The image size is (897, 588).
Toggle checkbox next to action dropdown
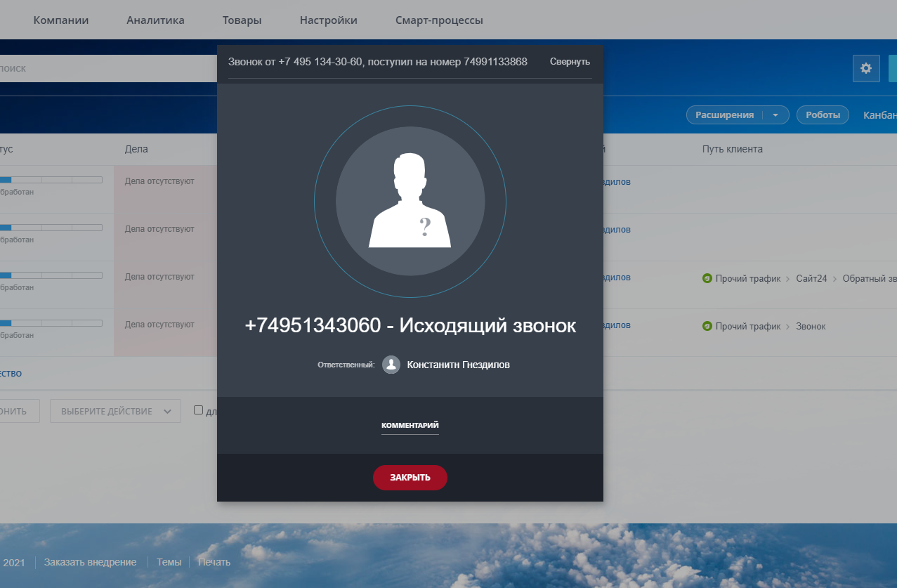198,410
